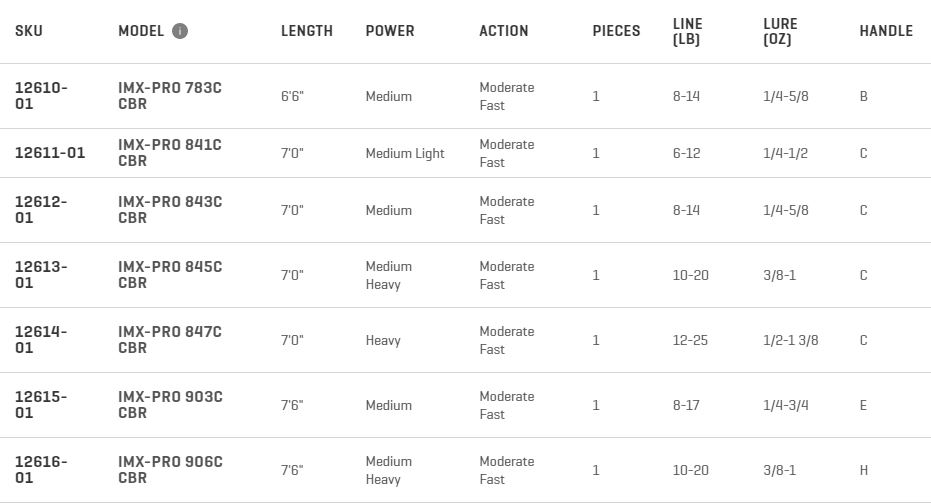This screenshot has height=503, width=931.
Task: Click the Medium Light power cell
Action: click(x=405, y=153)
